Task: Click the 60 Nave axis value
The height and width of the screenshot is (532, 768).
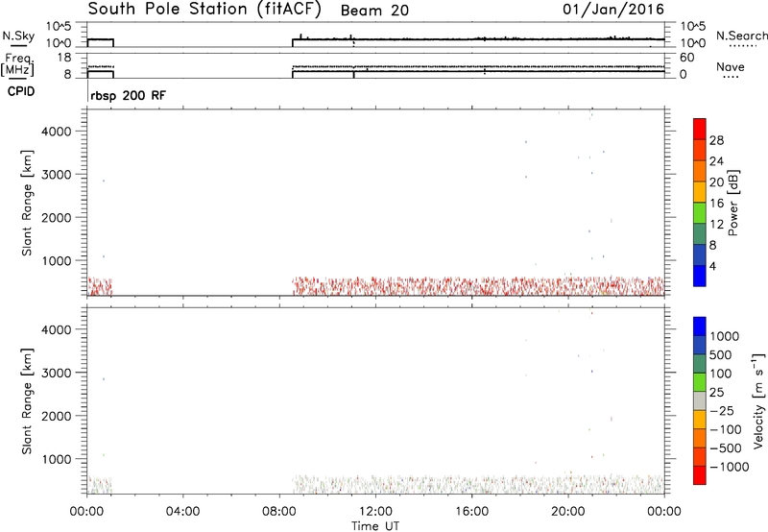Action: point(686,58)
